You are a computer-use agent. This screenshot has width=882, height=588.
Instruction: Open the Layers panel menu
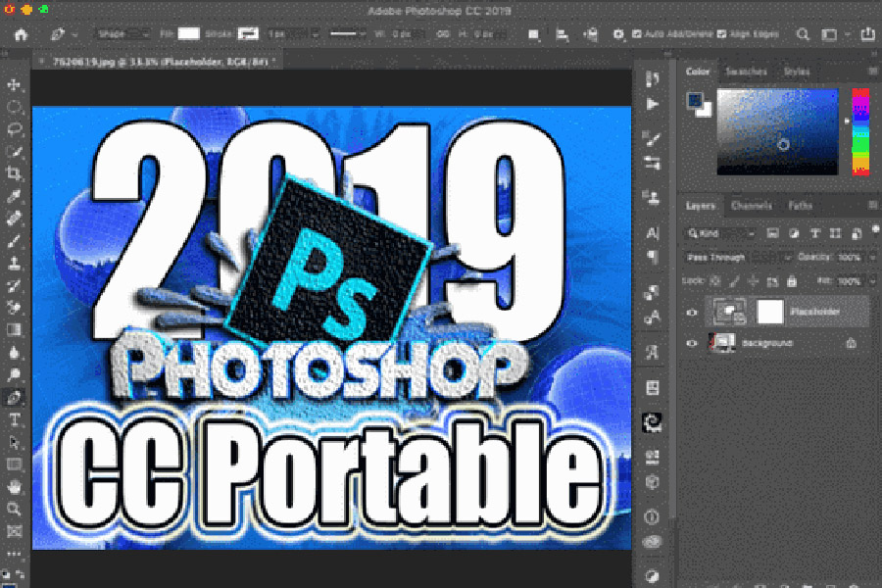872,205
